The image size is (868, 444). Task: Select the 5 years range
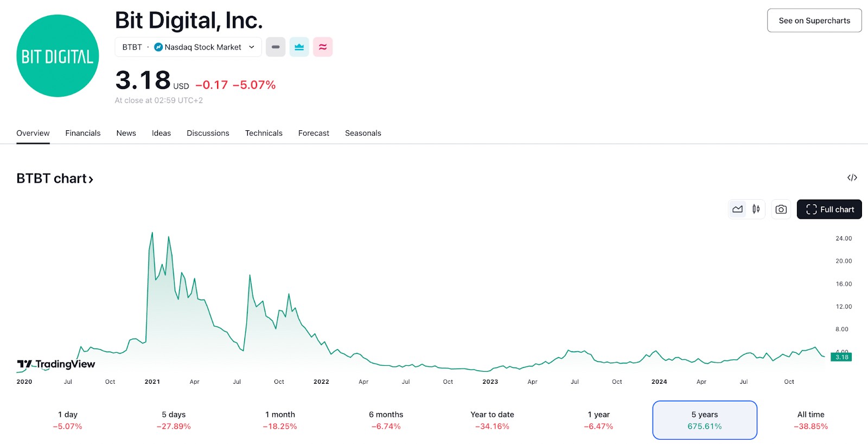point(705,420)
